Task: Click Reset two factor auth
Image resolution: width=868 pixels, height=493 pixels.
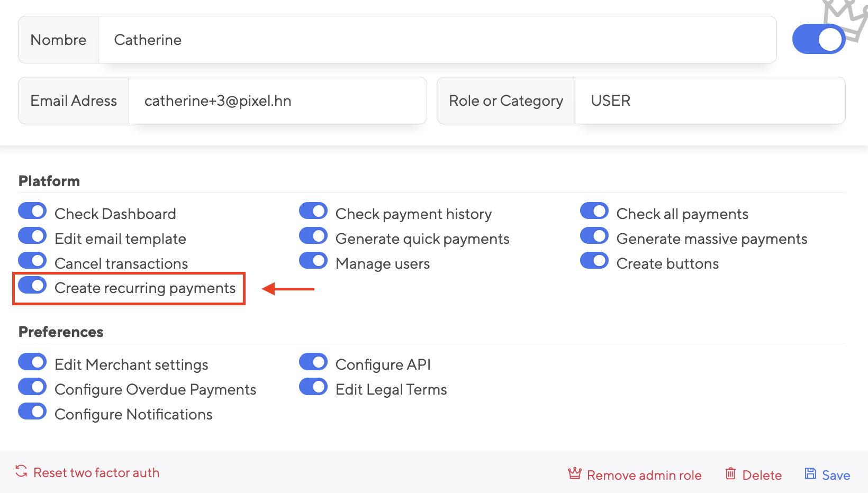Action: coord(96,472)
